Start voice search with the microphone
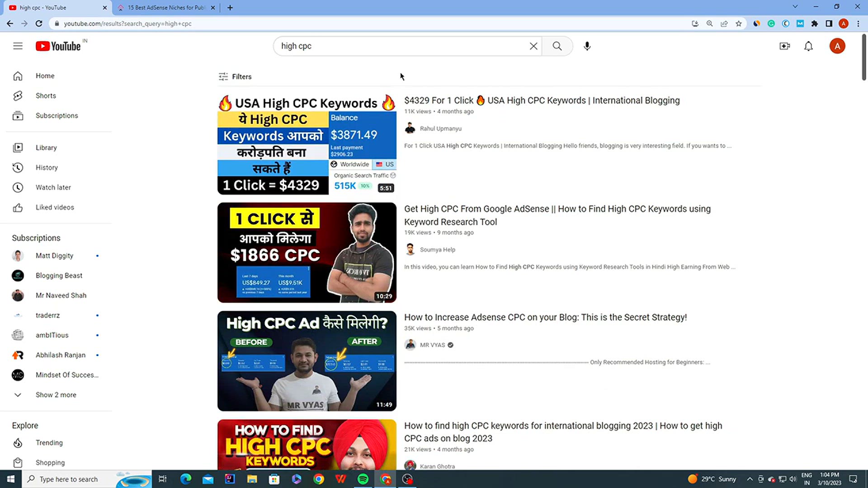The width and height of the screenshot is (868, 488). [x=587, y=46]
